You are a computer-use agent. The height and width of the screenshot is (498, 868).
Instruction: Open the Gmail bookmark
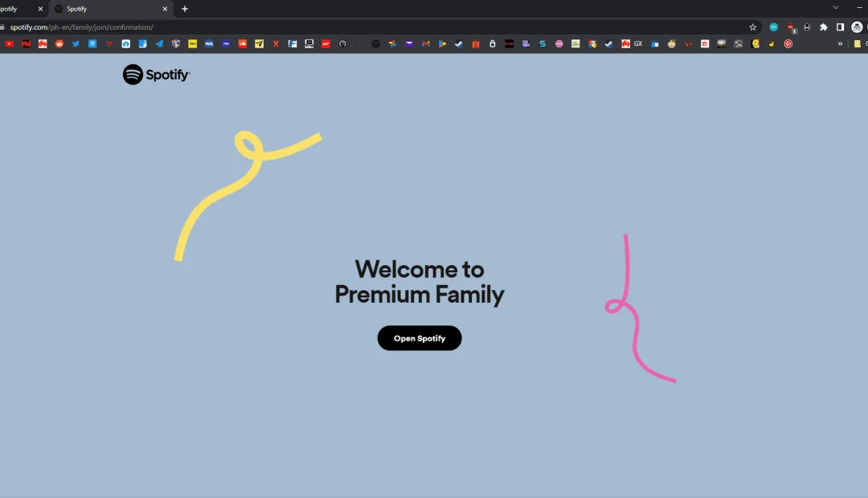tap(426, 43)
